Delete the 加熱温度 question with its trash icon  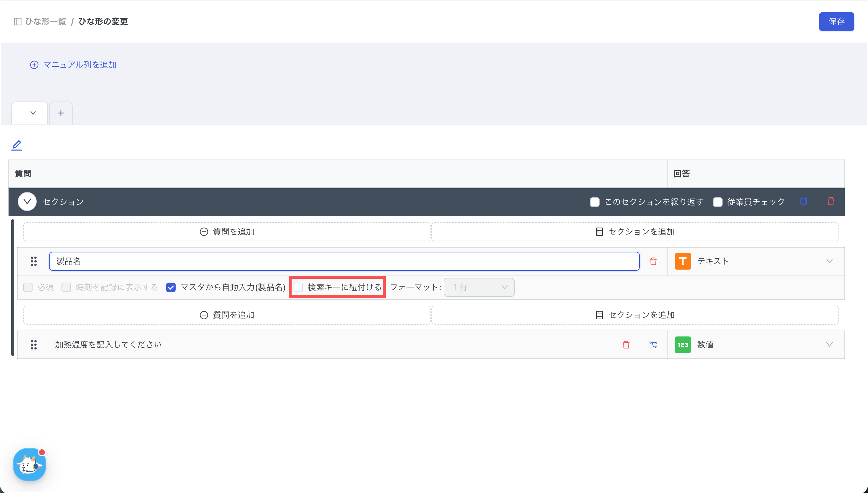pyautogui.click(x=626, y=344)
